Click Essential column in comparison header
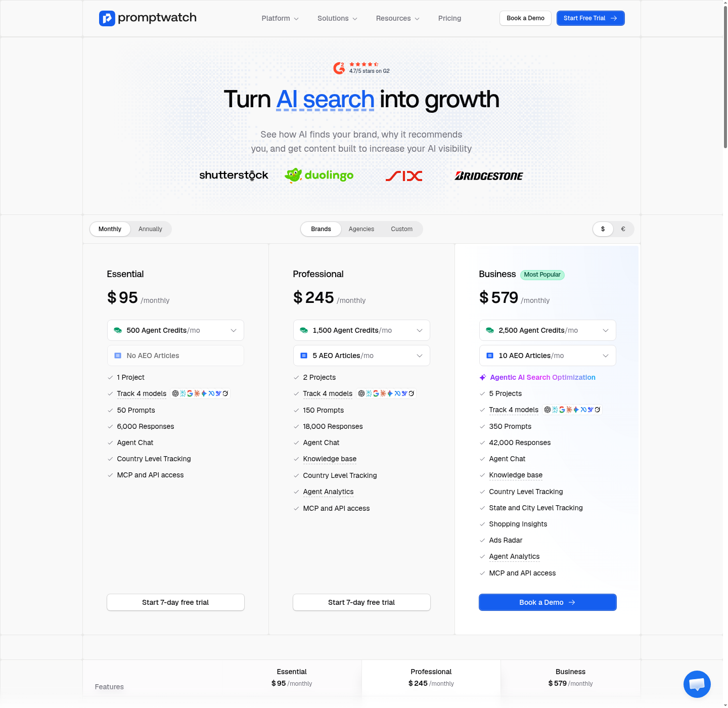728x708 pixels. coord(292,677)
